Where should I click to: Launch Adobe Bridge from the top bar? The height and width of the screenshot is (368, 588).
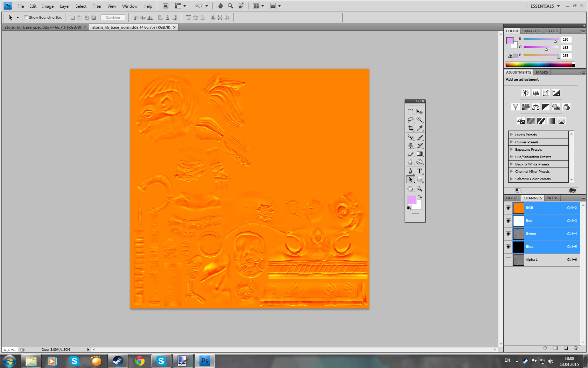pyautogui.click(x=166, y=6)
